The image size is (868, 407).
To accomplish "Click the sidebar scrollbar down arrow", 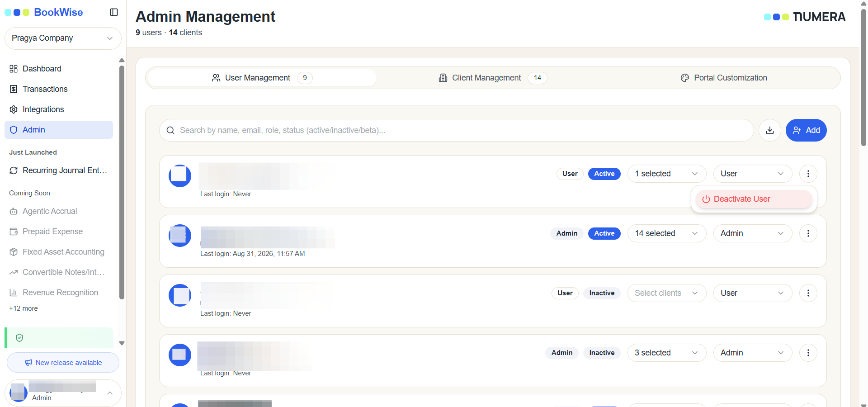I will 122,343.
